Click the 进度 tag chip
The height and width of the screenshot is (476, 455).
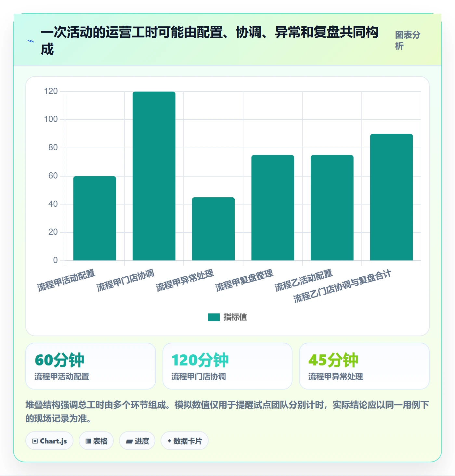(137, 441)
